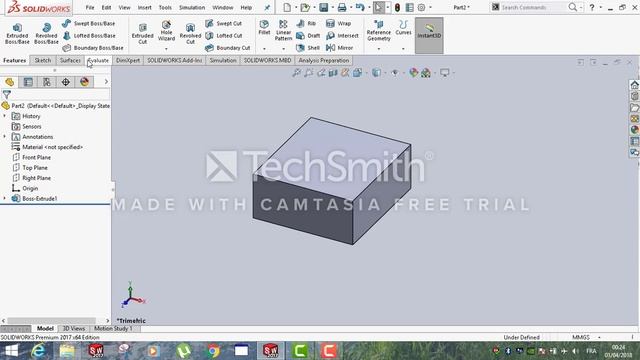The width and height of the screenshot is (640, 360).
Task: Open the Linear Pattern tool
Action: pos(283,31)
